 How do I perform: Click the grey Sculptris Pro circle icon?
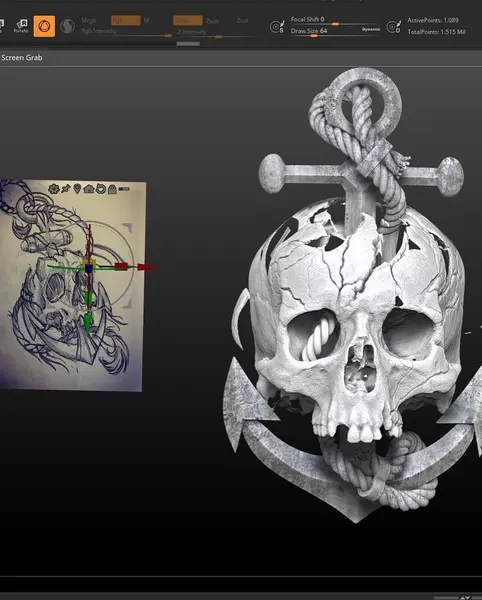[68, 26]
